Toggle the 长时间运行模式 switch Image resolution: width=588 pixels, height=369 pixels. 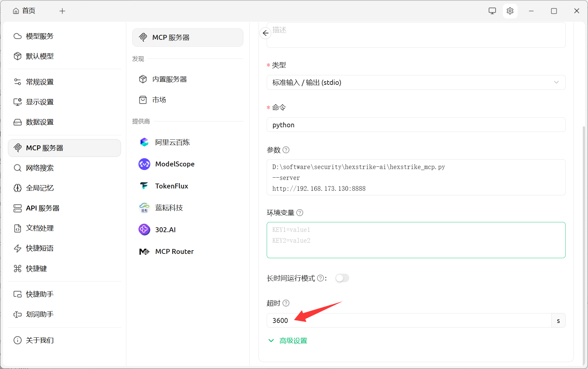point(342,278)
